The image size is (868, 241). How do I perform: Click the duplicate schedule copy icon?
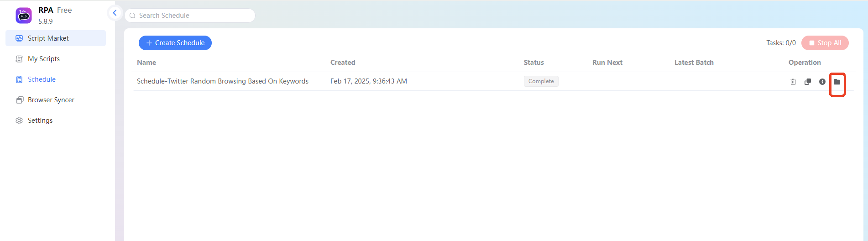point(808,82)
